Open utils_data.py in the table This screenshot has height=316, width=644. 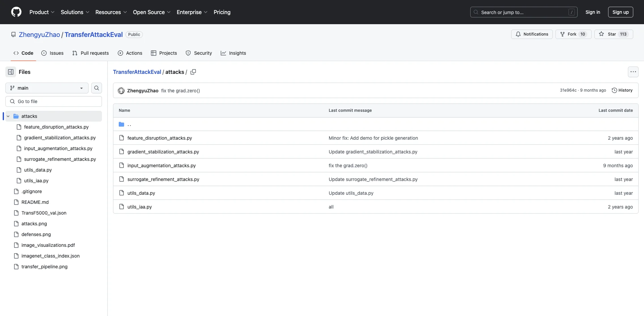141,193
